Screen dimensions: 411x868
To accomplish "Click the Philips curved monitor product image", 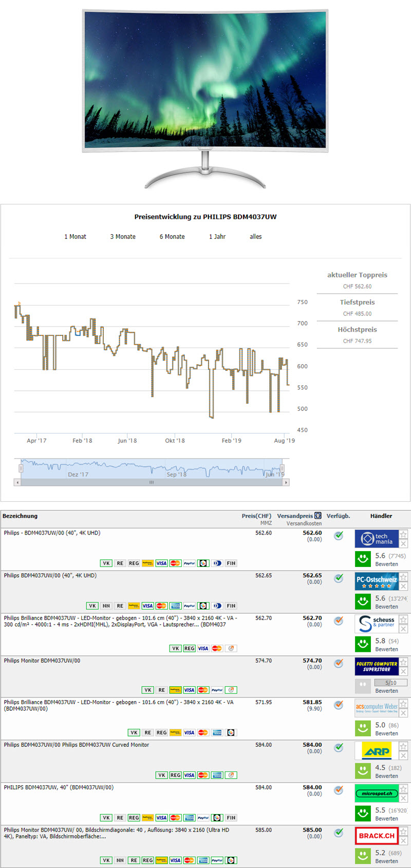I will coord(205,98).
